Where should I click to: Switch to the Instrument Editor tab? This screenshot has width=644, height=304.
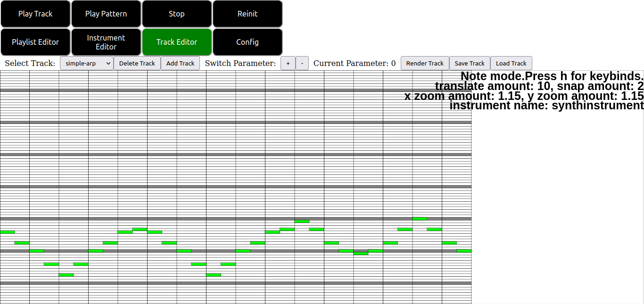(106, 42)
